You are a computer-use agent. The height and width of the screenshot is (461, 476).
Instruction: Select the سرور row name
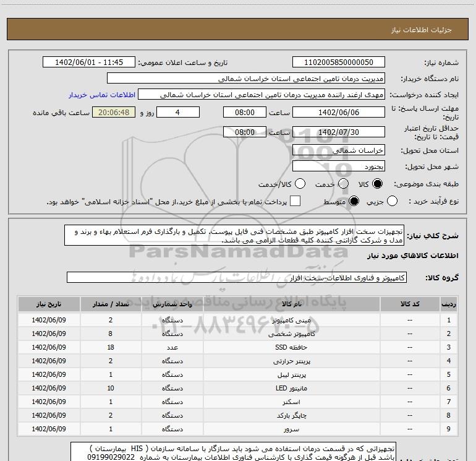[291, 429]
